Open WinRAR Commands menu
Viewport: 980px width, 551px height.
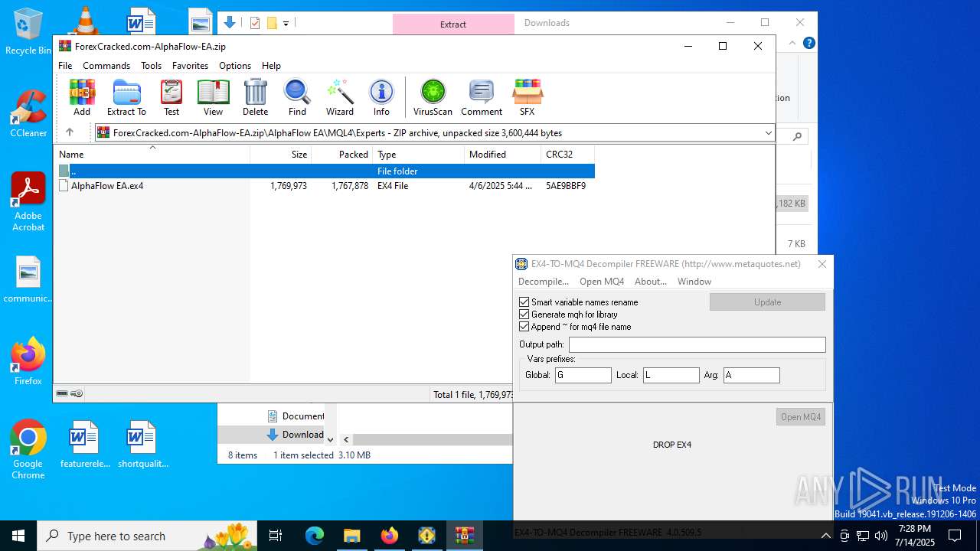click(x=106, y=66)
